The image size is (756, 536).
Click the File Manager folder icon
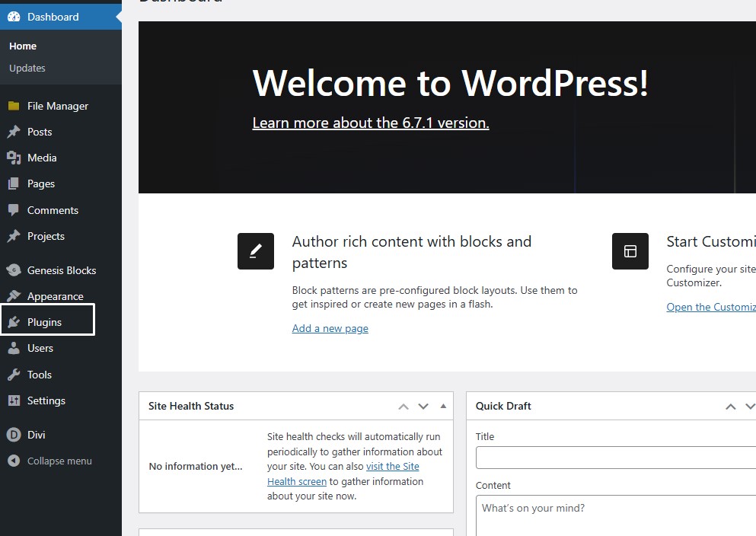coord(14,106)
